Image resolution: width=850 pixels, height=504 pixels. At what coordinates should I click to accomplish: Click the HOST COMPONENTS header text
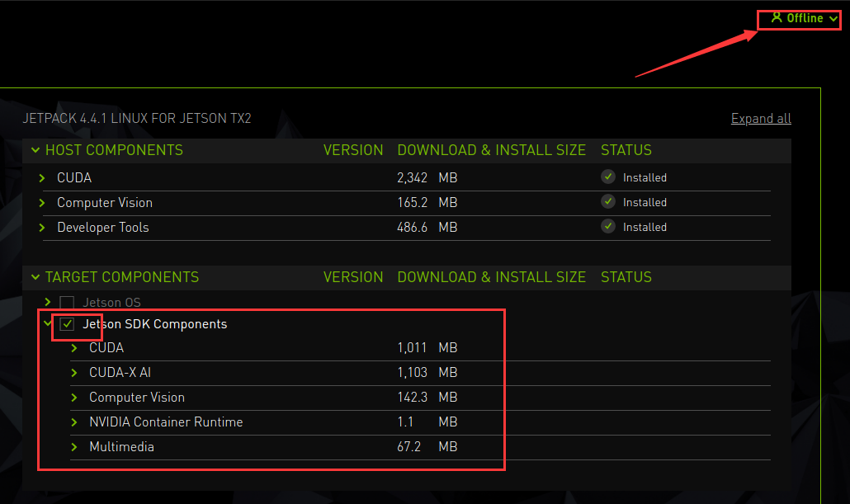114,150
